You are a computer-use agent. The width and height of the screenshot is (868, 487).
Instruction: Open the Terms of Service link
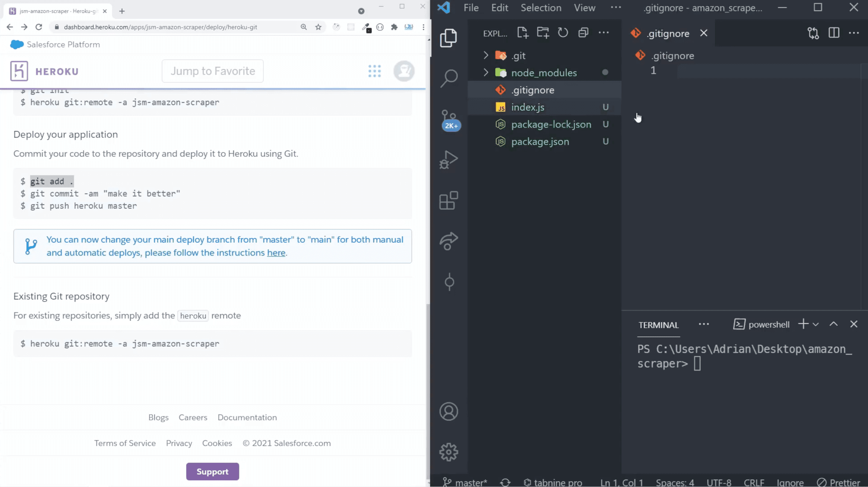click(125, 443)
